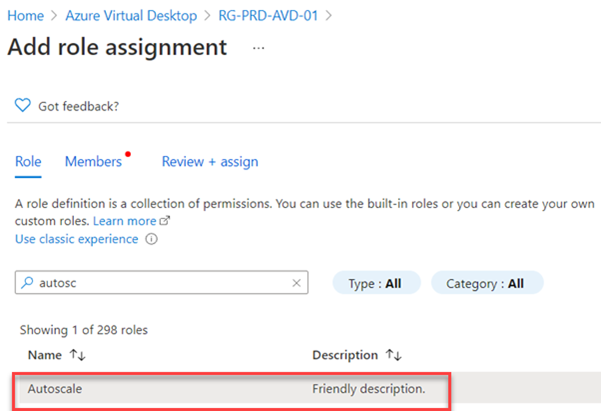Open the Learn more link
This screenshot has width=601, height=411.
pos(125,221)
